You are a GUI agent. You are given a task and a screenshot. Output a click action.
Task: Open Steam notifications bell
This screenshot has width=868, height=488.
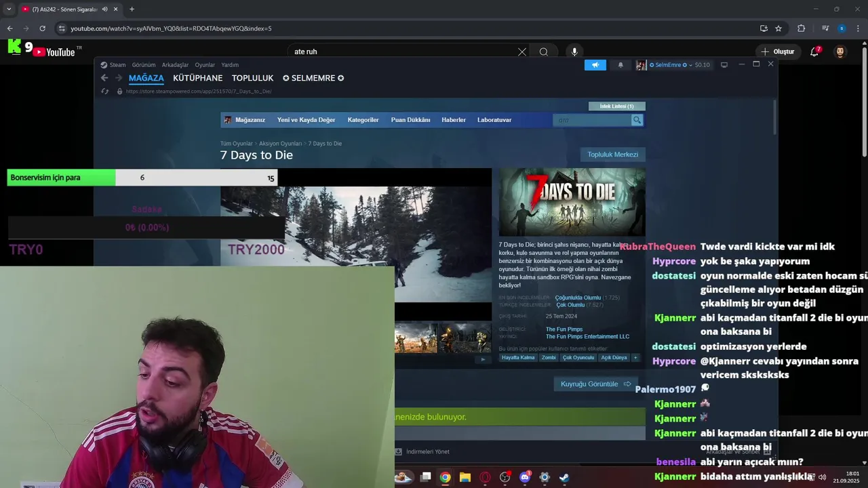pyautogui.click(x=620, y=65)
